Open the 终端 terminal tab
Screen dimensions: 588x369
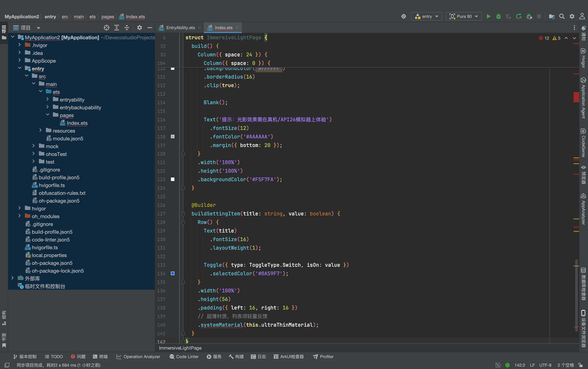pyautogui.click(x=100, y=357)
